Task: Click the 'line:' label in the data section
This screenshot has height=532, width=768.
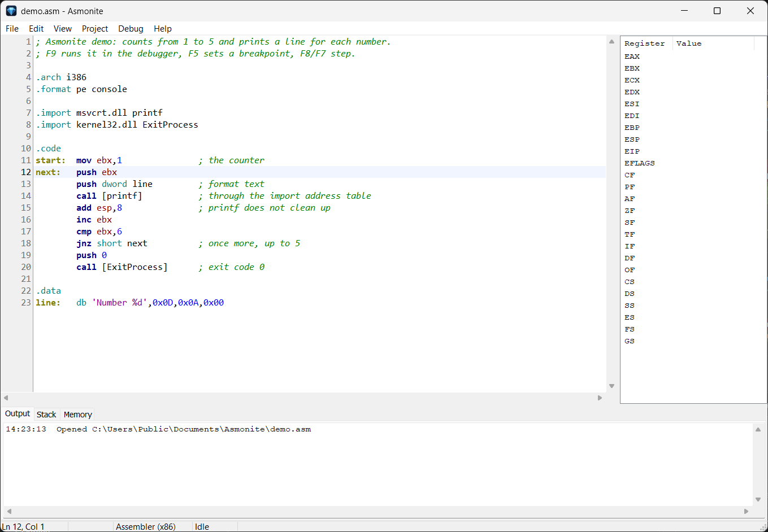Action: (x=48, y=303)
